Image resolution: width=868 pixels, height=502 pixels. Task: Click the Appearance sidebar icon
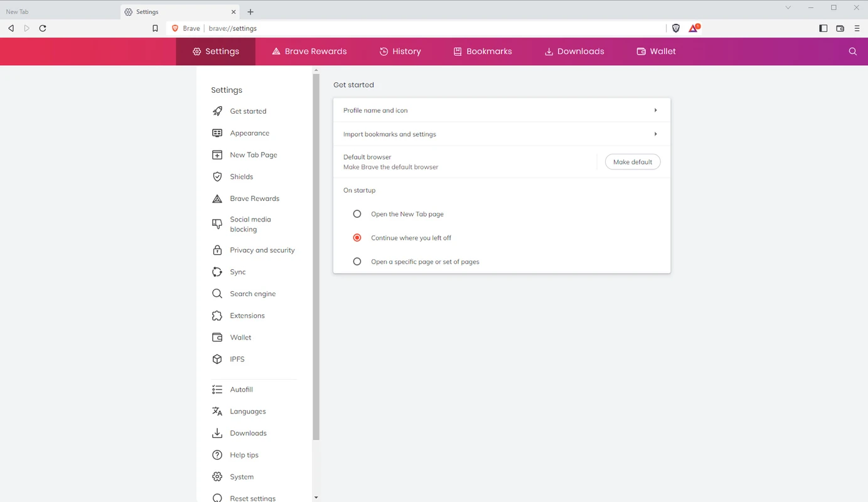point(217,133)
